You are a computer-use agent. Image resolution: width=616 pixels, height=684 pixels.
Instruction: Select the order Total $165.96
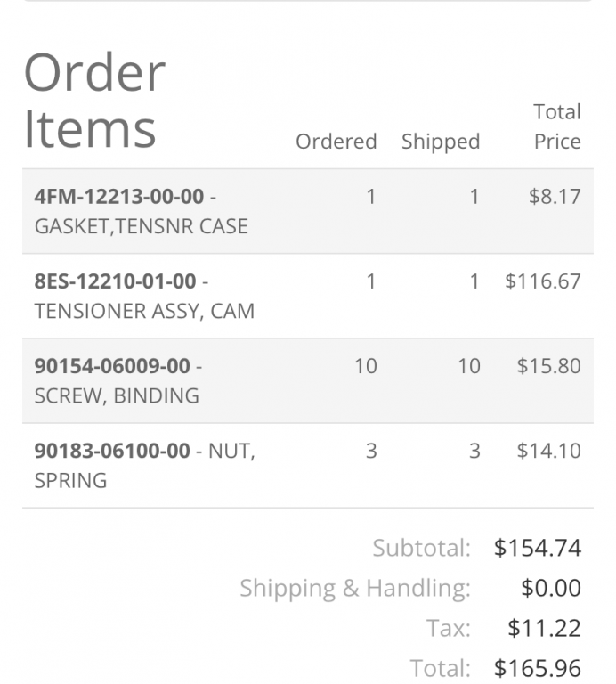(537, 668)
